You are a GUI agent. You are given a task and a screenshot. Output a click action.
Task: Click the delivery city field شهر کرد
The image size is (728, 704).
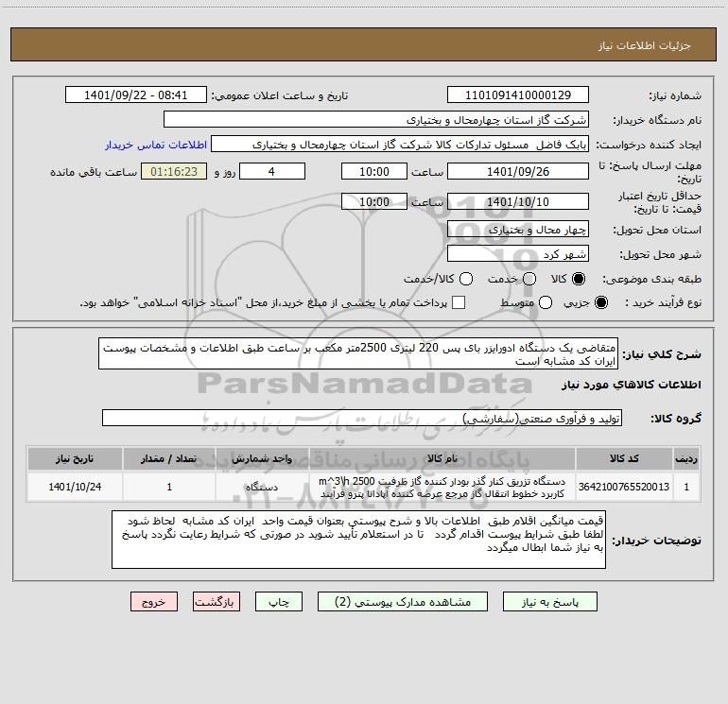(518, 254)
